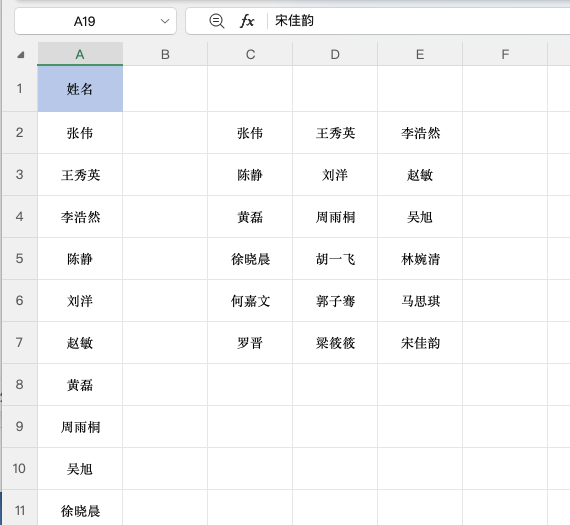Select row 10 header
This screenshot has width=570, height=525.
[20, 469]
